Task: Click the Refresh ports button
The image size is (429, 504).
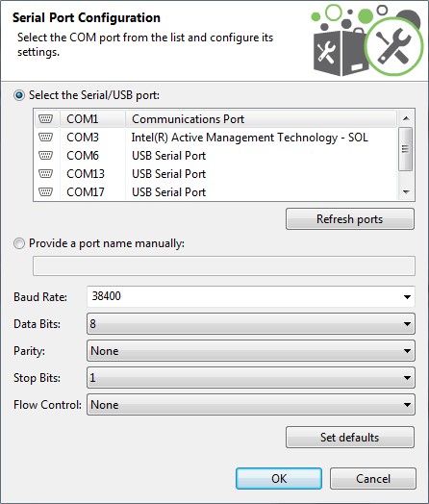Action: tap(350, 219)
